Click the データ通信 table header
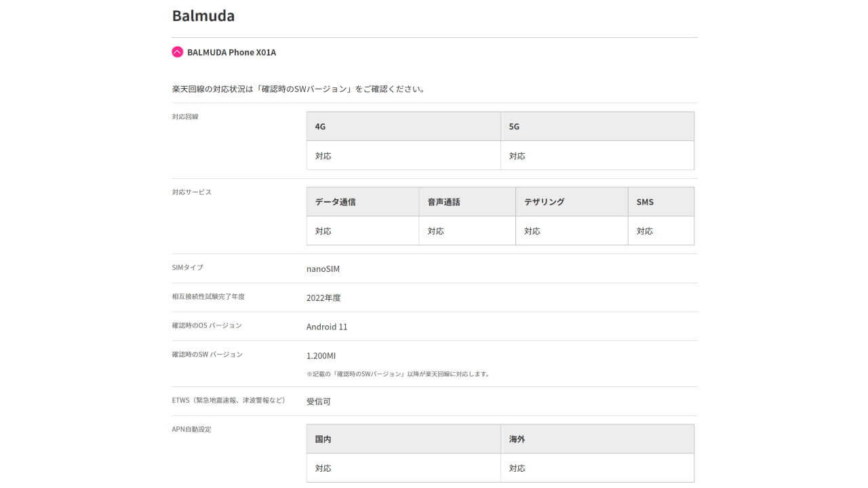This screenshot has width=868, height=488. point(334,201)
